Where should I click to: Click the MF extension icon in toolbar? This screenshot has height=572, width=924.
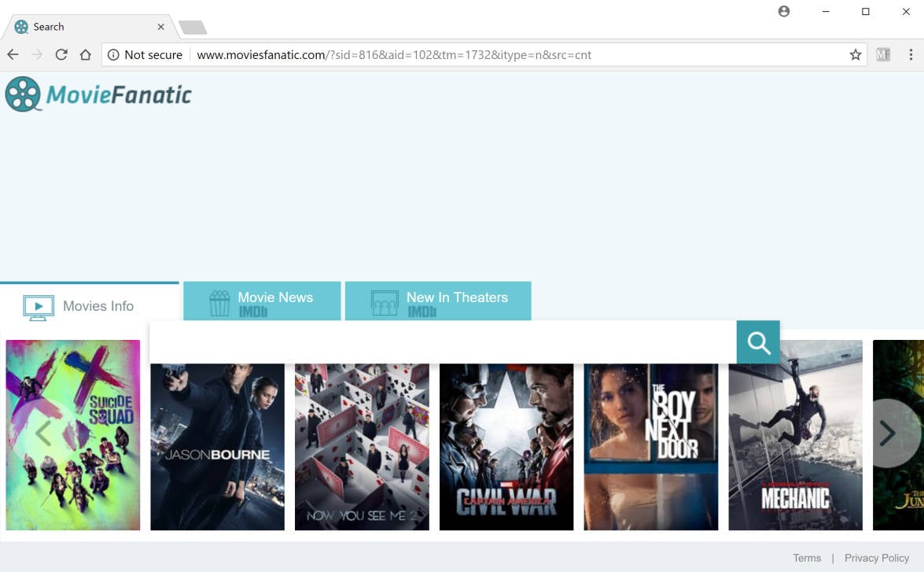(x=882, y=54)
